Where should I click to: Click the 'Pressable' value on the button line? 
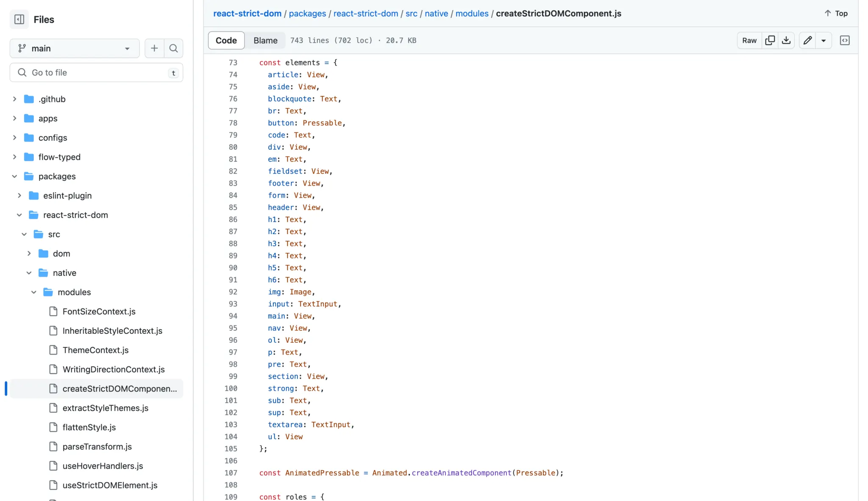tap(322, 123)
